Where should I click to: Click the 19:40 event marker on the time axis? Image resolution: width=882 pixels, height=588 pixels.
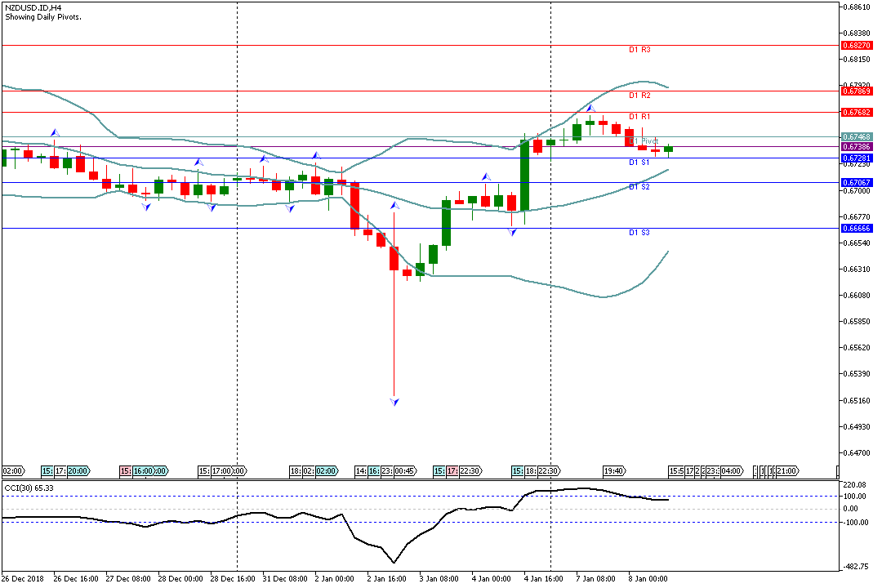614,471
